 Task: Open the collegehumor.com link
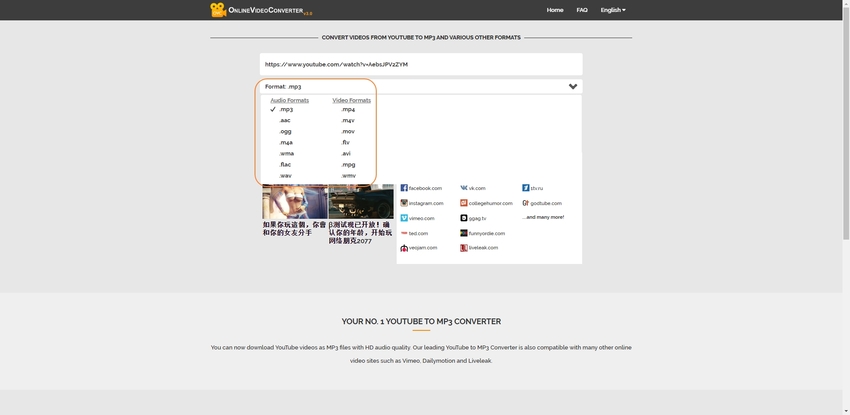[491, 203]
